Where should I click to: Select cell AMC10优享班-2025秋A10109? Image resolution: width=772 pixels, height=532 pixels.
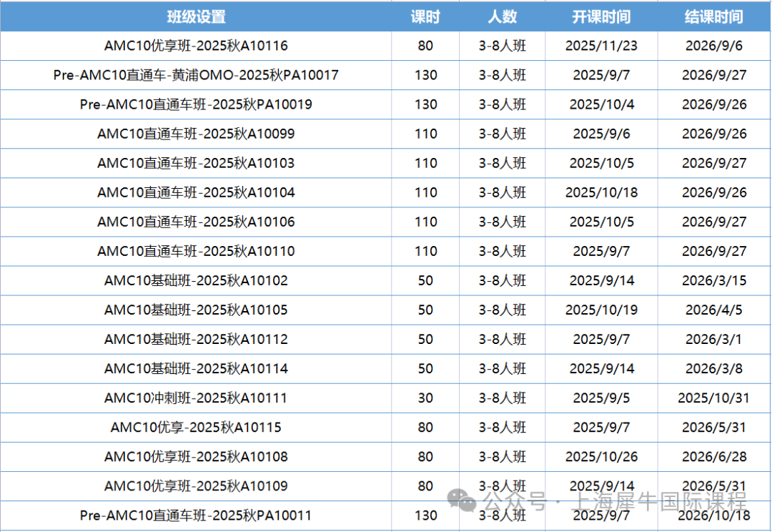[x=196, y=486]
